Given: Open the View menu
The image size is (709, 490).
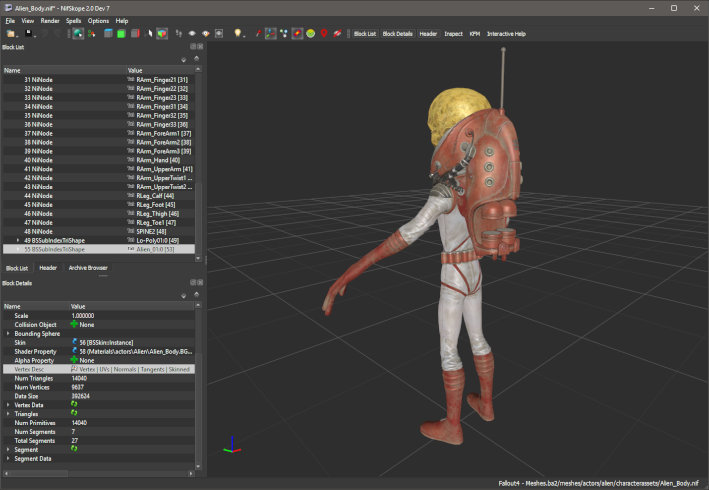Looking at the screenshot, I should pyautogui.click(x=28, y=21).
